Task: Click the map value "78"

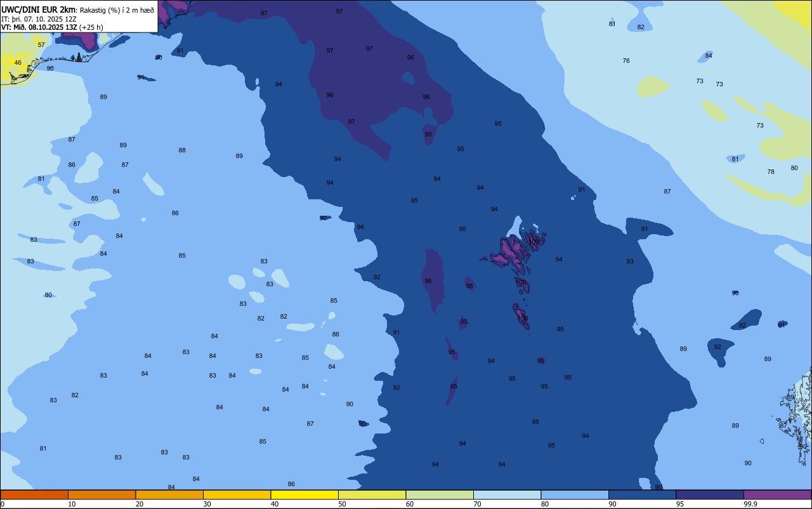Action: 771,172
